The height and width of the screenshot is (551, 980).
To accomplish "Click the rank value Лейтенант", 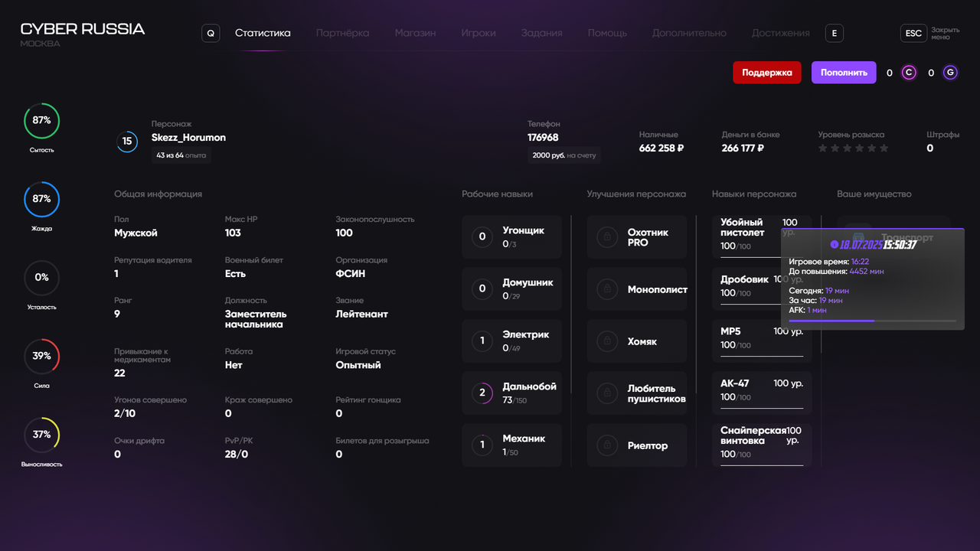I will tap(361, 314).
